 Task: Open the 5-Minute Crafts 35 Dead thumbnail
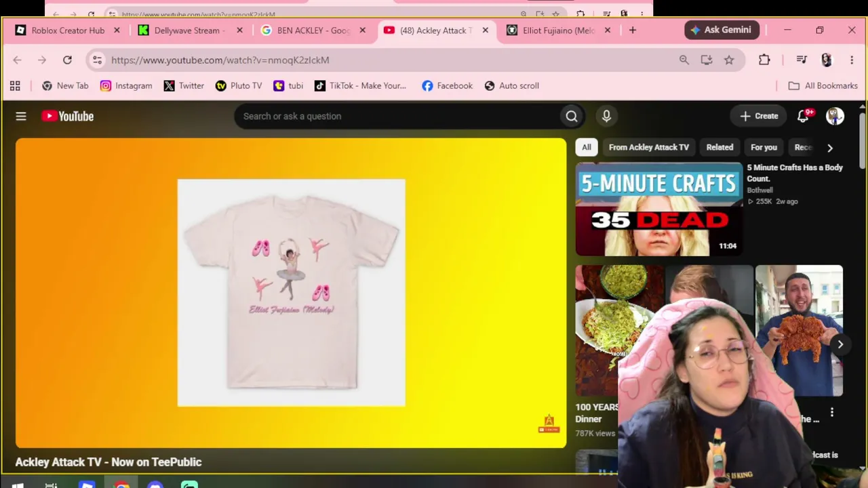tap(658, 209)
